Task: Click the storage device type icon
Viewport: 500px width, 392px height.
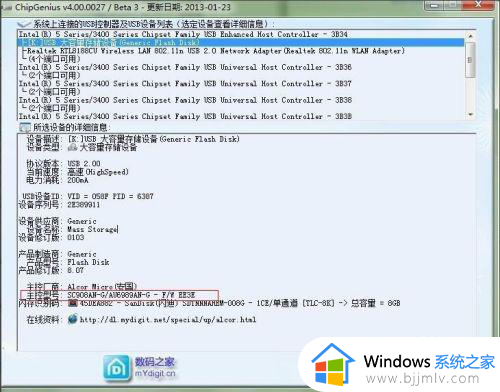Action: pyautogui.click(x=72, y=147)
